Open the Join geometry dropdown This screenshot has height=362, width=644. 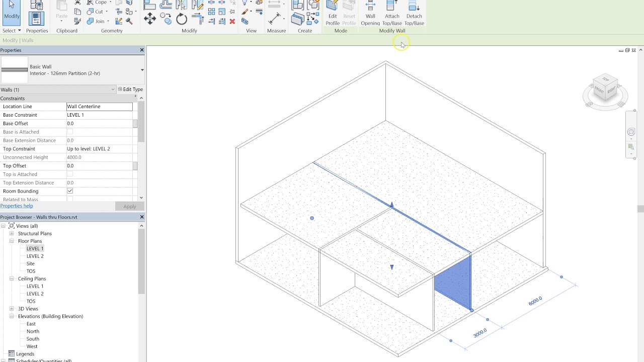click(x=108, y=21)
